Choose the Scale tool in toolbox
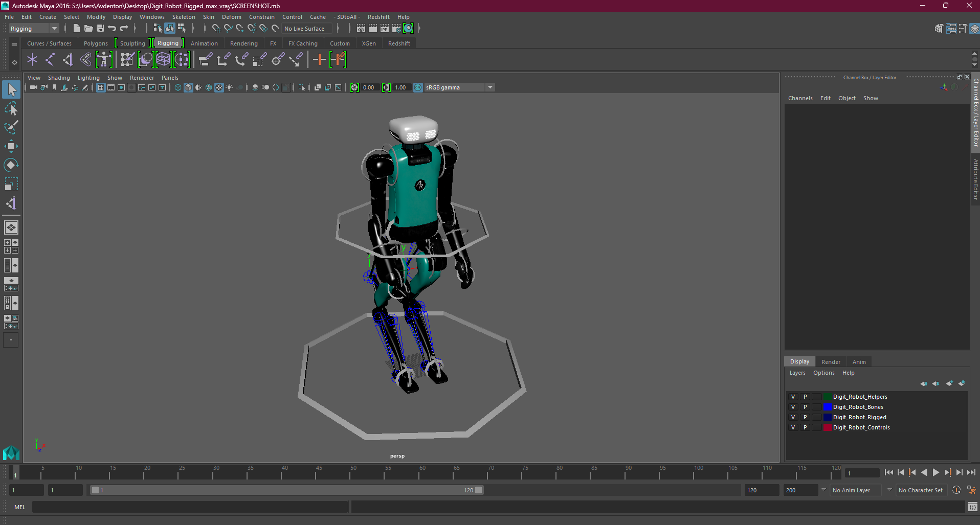This screenshot has width=980, height=525. (x=11, y=184)
